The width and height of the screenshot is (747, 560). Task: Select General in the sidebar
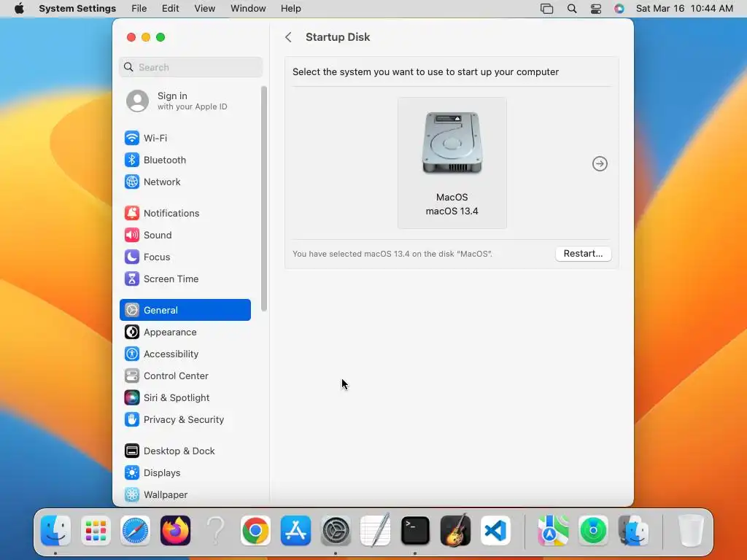185,310
